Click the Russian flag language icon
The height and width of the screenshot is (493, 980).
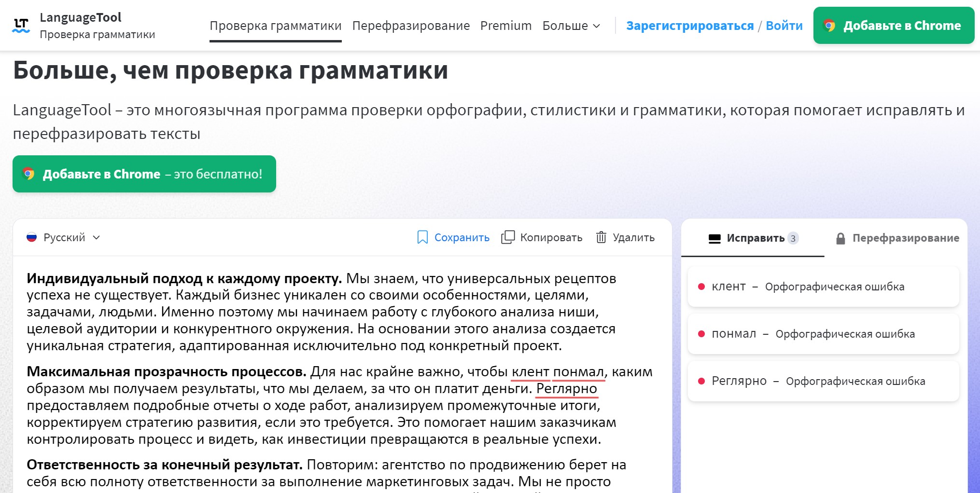[x=32, y=237]
